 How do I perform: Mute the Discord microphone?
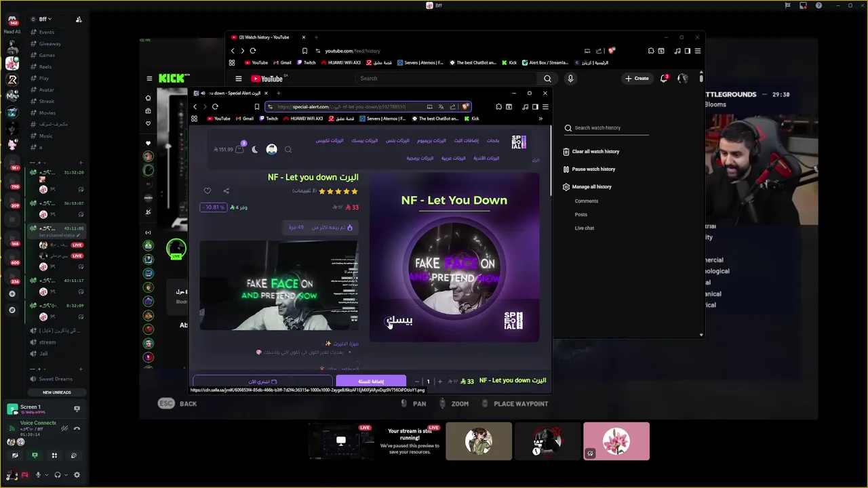(38, 475)
